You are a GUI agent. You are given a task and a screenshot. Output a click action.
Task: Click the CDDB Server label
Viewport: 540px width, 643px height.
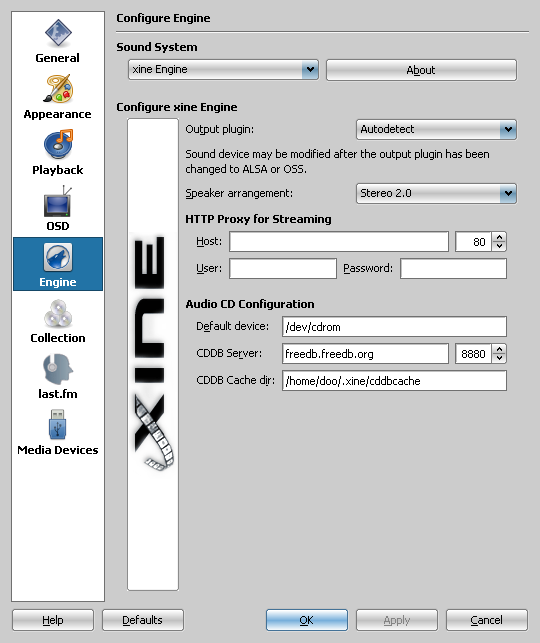tap(229, 353)
